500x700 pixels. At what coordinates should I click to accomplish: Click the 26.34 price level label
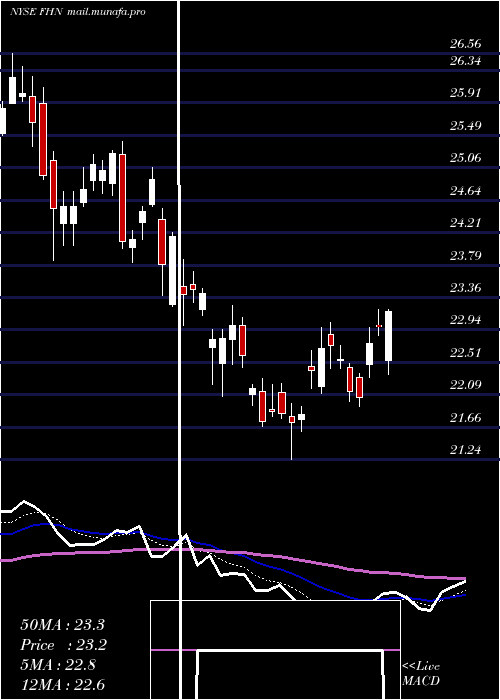[x=466, y=61]
